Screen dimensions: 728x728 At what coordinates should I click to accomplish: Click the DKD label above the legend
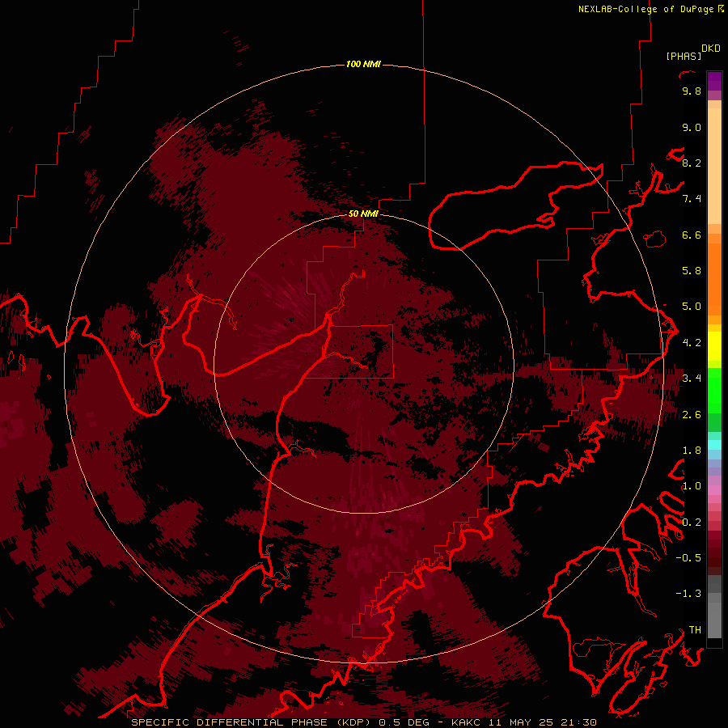[711, 49]
